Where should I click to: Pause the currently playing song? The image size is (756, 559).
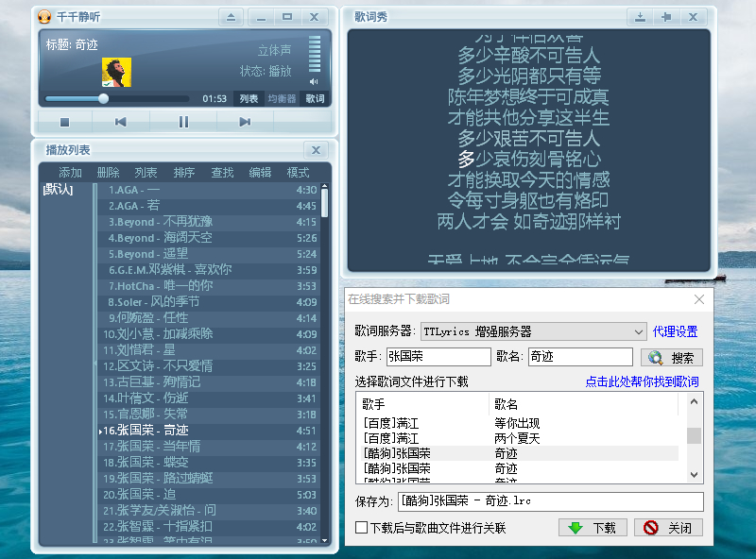[180, 121]
